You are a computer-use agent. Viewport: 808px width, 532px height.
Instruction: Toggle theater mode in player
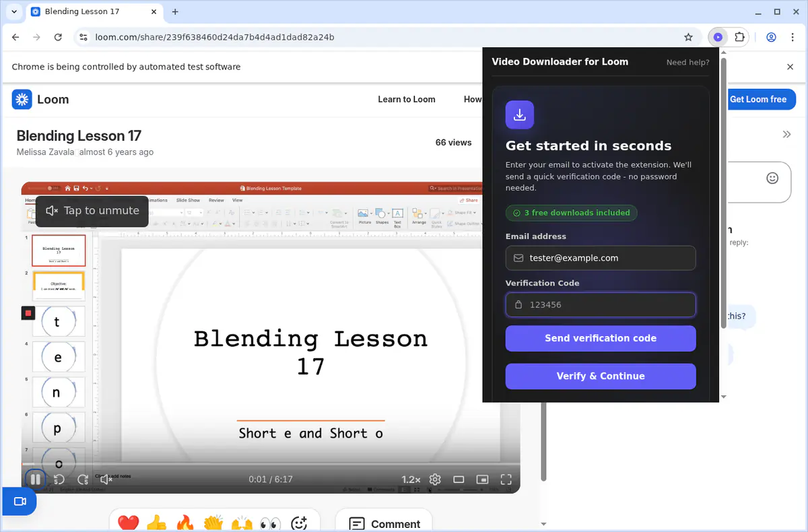coord(459,479)
